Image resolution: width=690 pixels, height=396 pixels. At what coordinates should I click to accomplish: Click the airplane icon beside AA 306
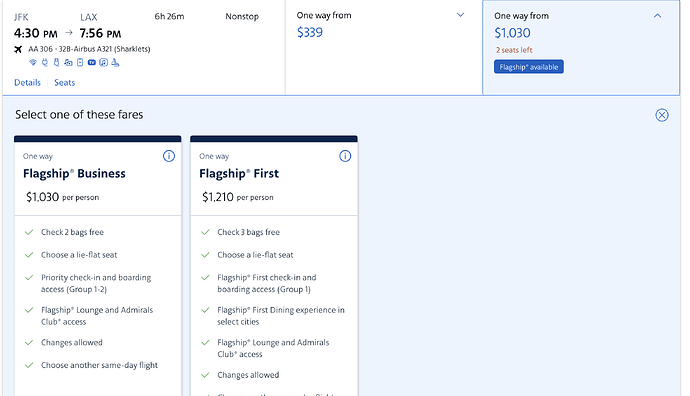18,49
